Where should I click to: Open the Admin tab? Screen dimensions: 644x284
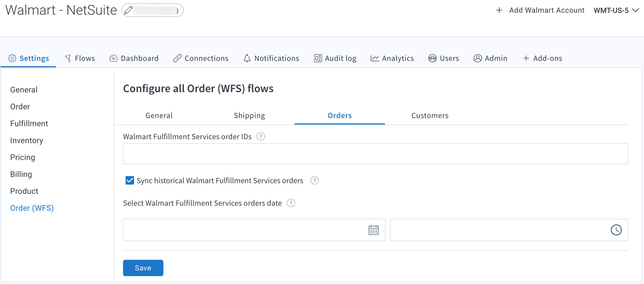pos(490,58)
